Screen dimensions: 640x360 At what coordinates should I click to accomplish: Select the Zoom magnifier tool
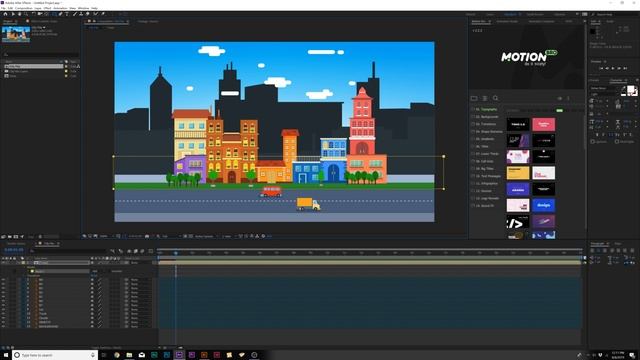[25, 13]
